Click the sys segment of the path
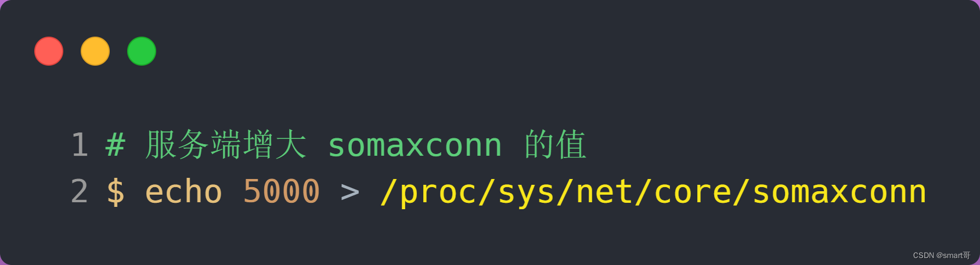 click(x=527, y=194)
